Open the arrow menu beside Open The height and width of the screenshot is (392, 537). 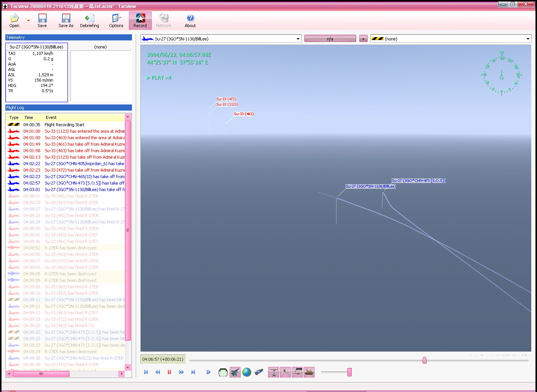[28, 21]
